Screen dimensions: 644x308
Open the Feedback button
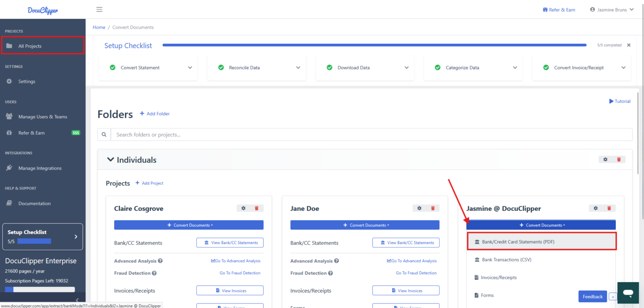[x=593, y=296]
